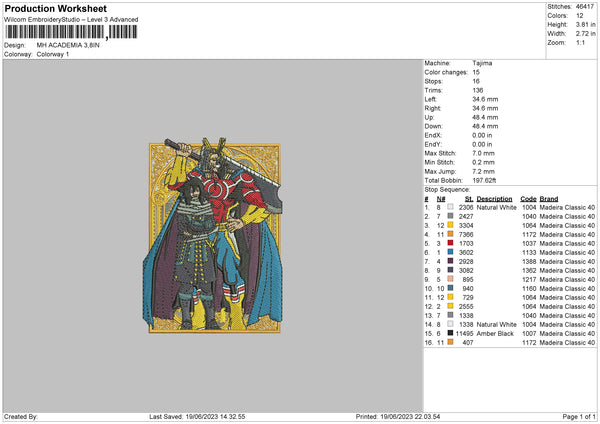This screenshot has width=600, height=424.
Task: Select the blue swatch in stop 6
Action: pyautogui.click(x=450, y=252)
